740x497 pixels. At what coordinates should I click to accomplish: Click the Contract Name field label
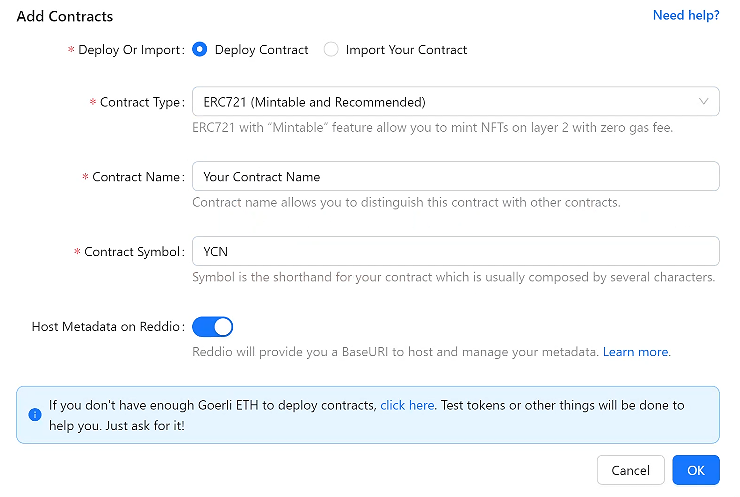(137, 177)
